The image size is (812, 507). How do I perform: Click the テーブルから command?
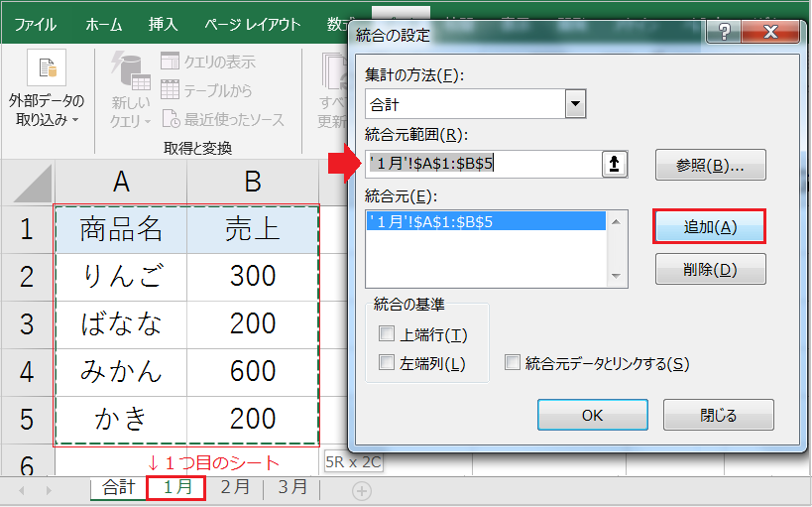tap(206, 90)
